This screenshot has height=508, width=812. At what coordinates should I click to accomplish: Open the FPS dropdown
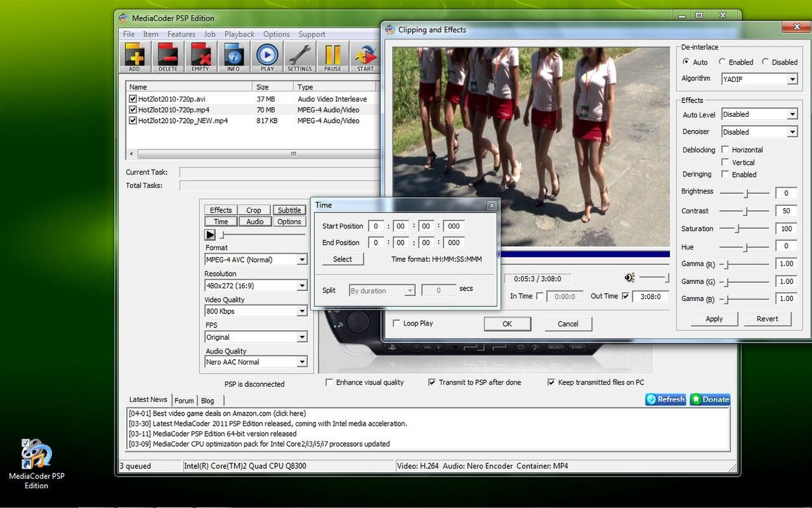coord(256,337)
